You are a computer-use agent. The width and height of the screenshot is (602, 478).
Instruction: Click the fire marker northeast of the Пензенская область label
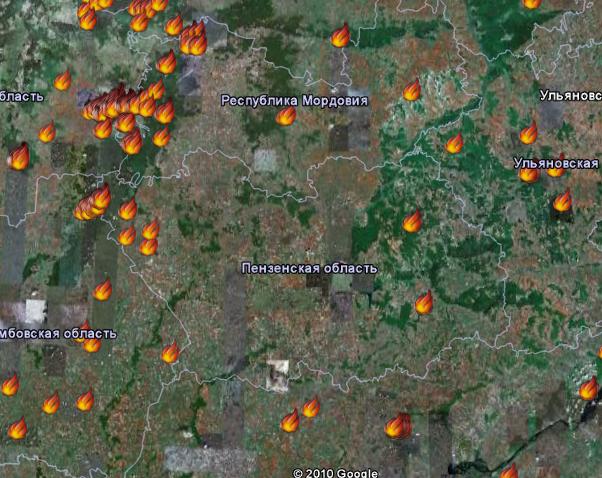click(x=412, y=222)
